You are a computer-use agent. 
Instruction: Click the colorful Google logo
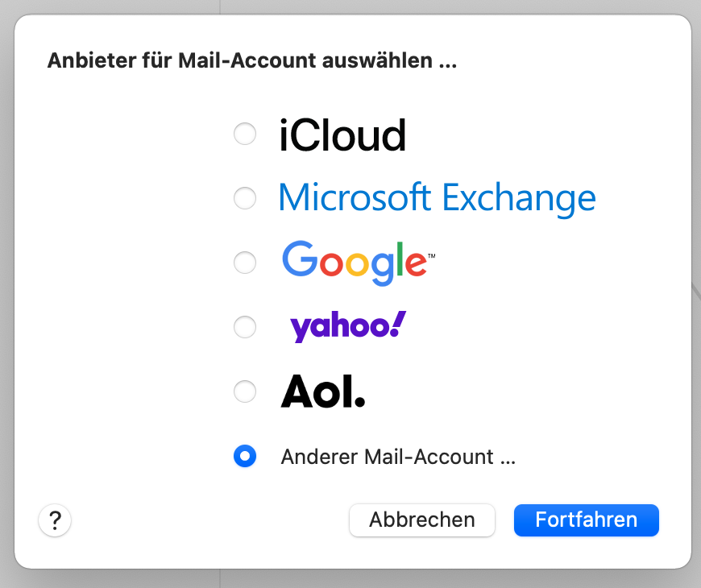coord(353,262)
